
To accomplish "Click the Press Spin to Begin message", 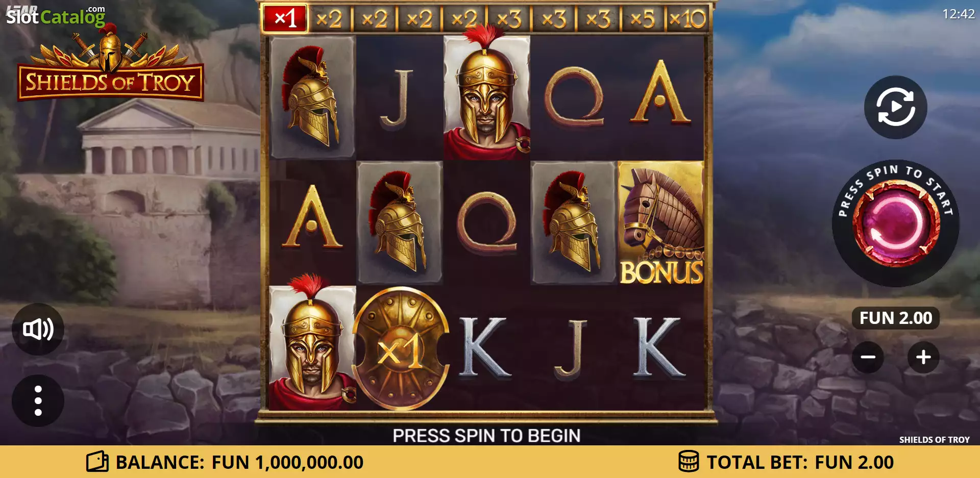I will [x=486, y=436].
